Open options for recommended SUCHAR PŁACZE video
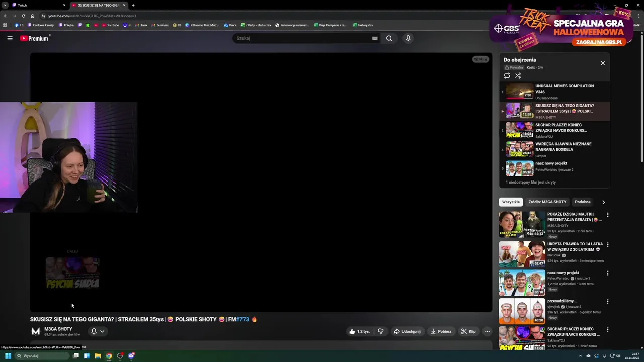 pos(607,330)
